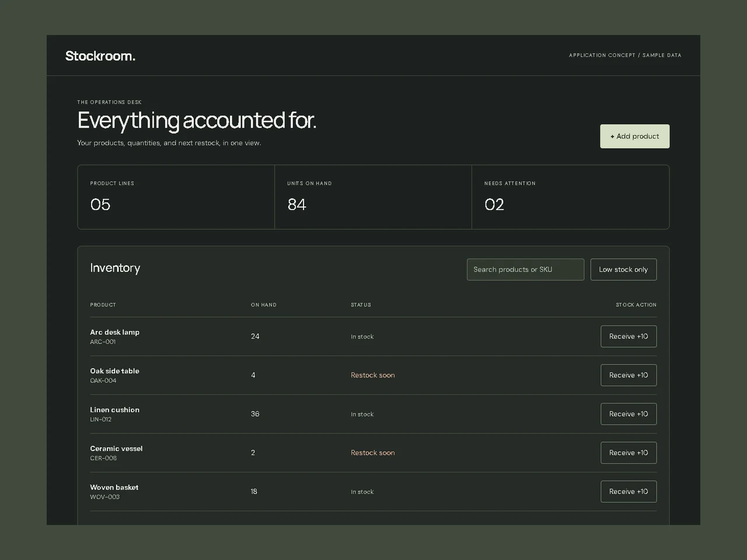
Task: Receive +10 units for Arc desk lamp
Action: (629, 336)
